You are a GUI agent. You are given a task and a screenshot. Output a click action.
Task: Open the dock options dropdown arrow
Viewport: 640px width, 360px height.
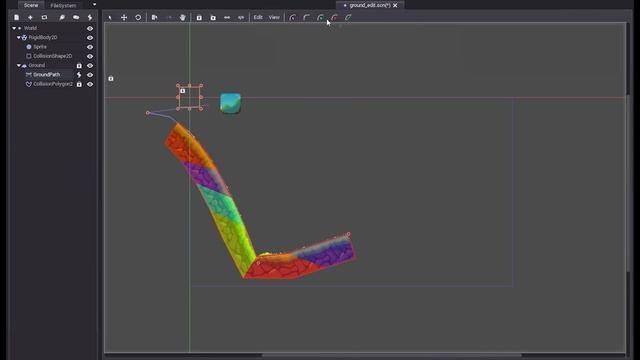click(95, 4)
